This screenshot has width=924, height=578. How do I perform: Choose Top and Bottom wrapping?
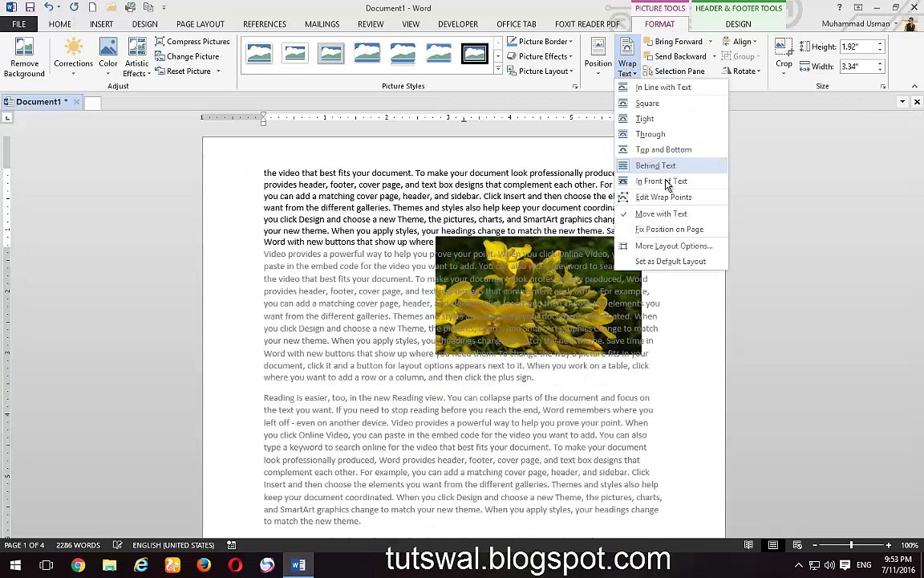[671, 150]
